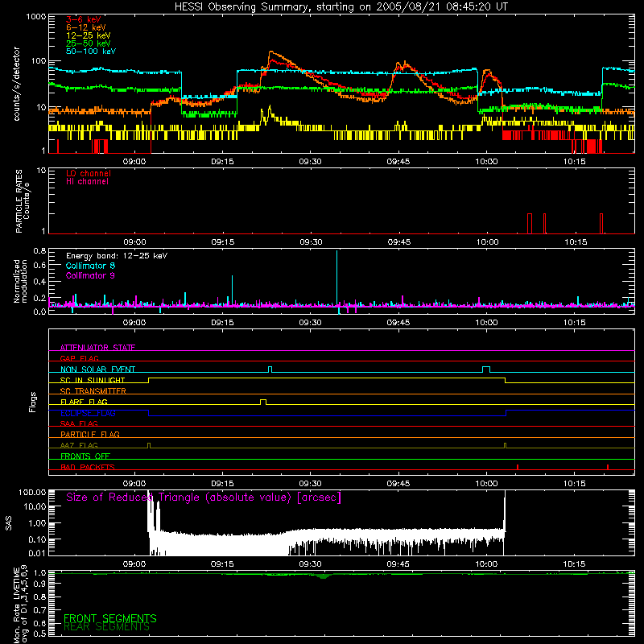The width and height of the screenshot is (644, 644).
Task: Select the 'SC IN SUNLIGHT' flag label
Action: [93, 380]
